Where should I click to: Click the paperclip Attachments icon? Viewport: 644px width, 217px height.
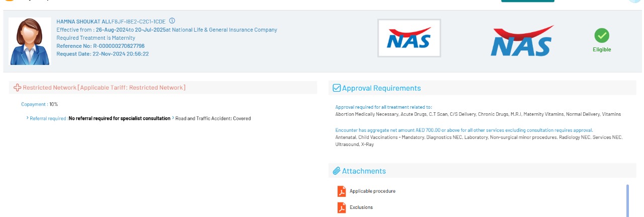click(x=337, y=171)
